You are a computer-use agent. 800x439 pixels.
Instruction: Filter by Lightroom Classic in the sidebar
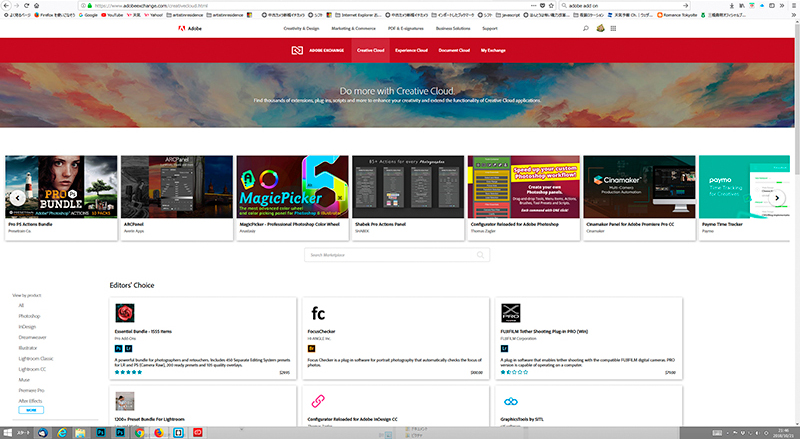(36, 359)
